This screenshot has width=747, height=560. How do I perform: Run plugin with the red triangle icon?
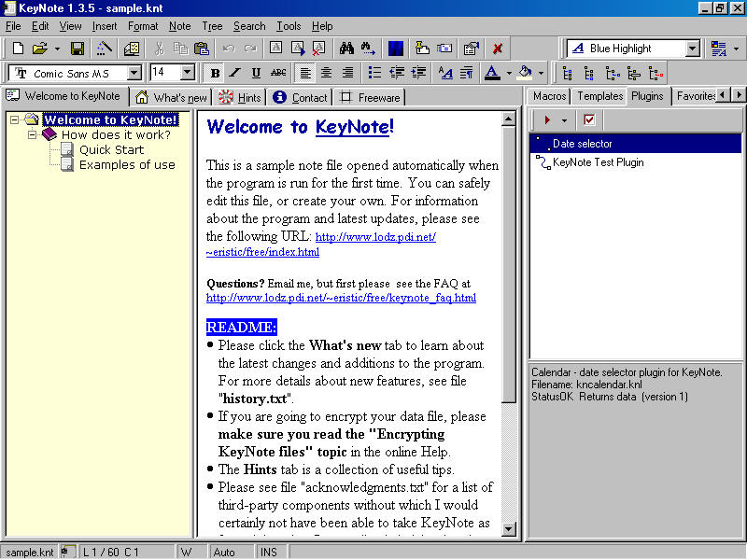click(x=547, y=120)
